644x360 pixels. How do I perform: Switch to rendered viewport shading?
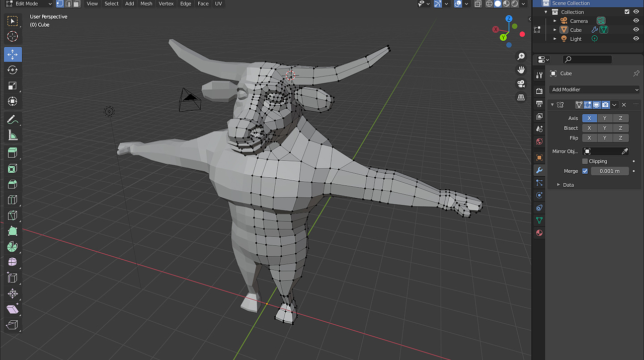click(x=515, y=4)
